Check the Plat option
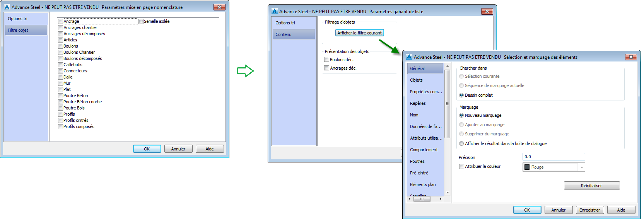 point(60,90)
